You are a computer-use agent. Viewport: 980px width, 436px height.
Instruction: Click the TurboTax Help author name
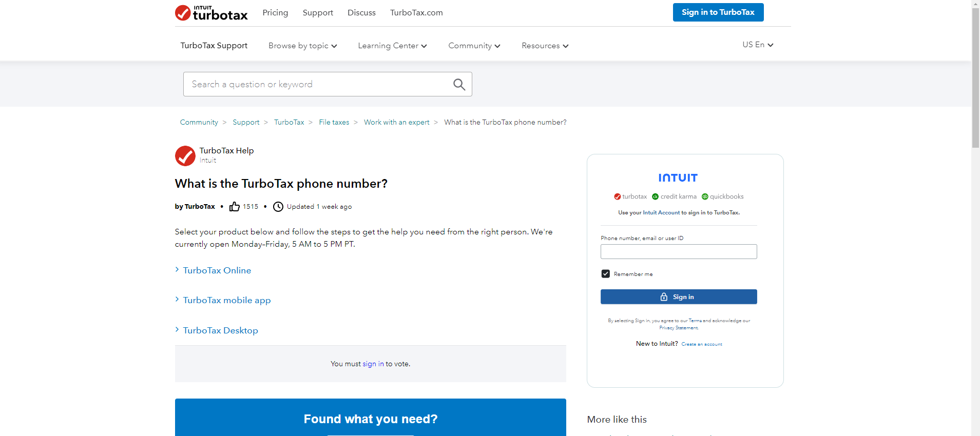[226, 151]
